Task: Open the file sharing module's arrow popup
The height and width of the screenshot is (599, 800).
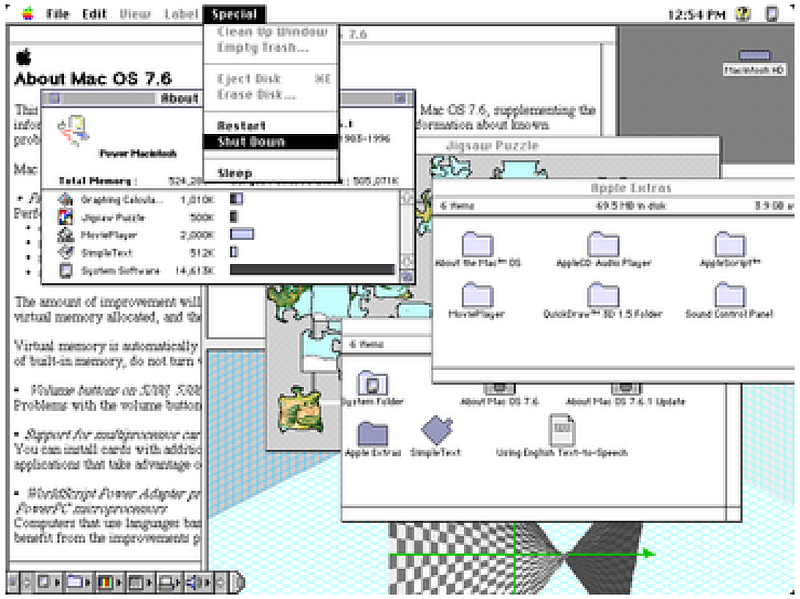Action: [x=89, y=582]
